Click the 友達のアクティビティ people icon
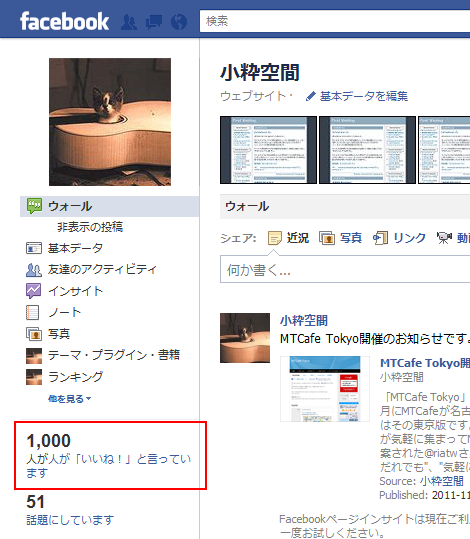The width and height of the screenshot is (470, 539). click(34, 270)
